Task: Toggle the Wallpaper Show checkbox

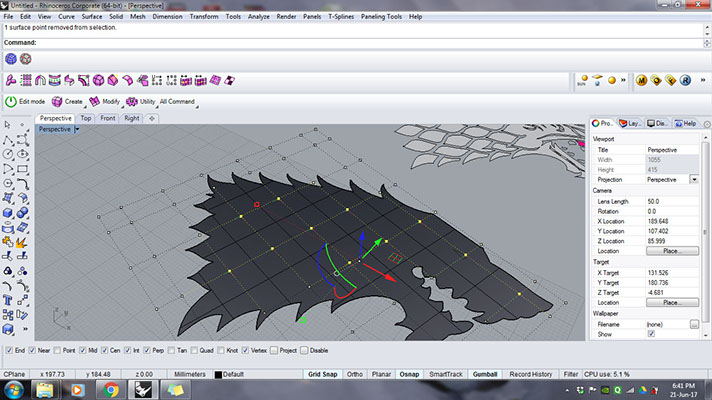Action: pyautogui.click(x=652, y=334)
